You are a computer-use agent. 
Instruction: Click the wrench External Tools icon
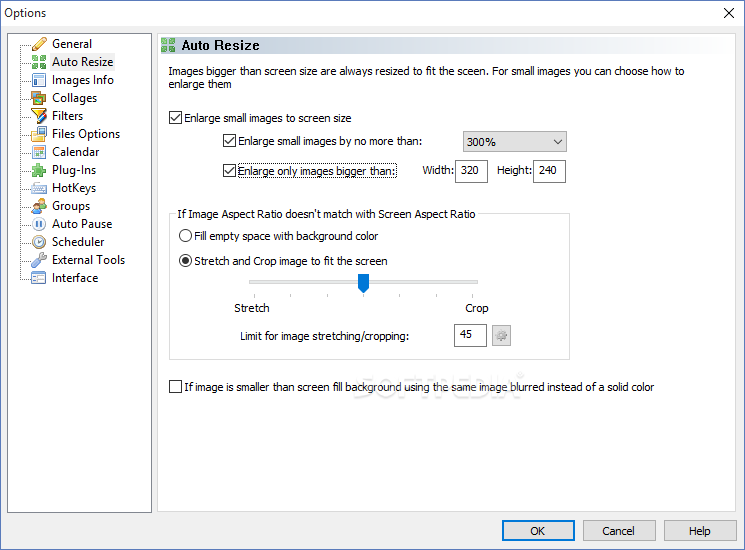pos(39,260)
